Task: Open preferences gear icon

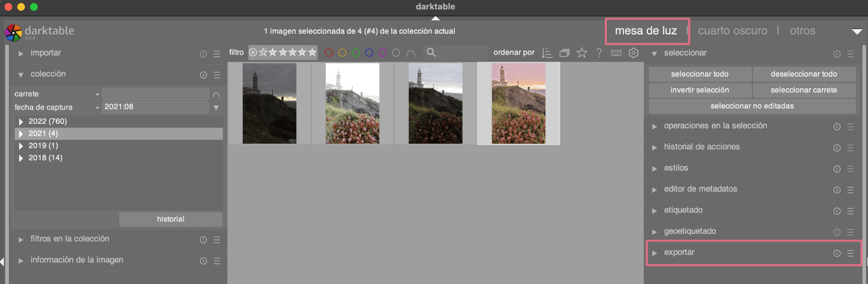Action: [x=634, y=53]
